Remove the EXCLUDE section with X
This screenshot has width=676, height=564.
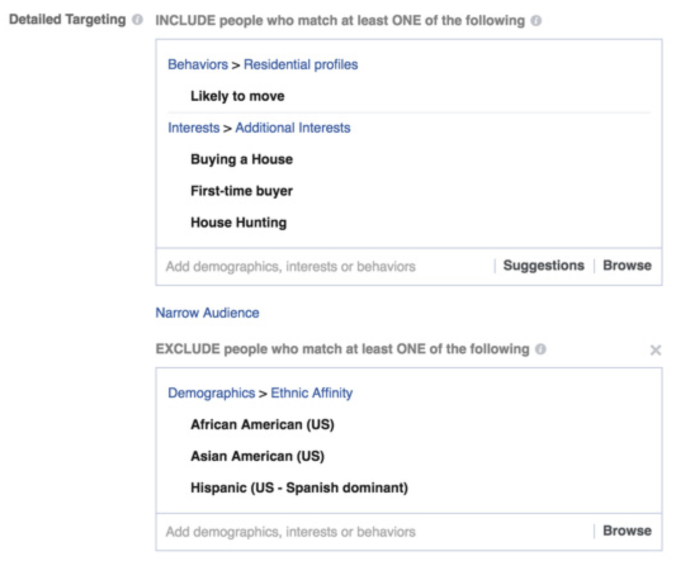pyautogui.click(x=655, y=350)
